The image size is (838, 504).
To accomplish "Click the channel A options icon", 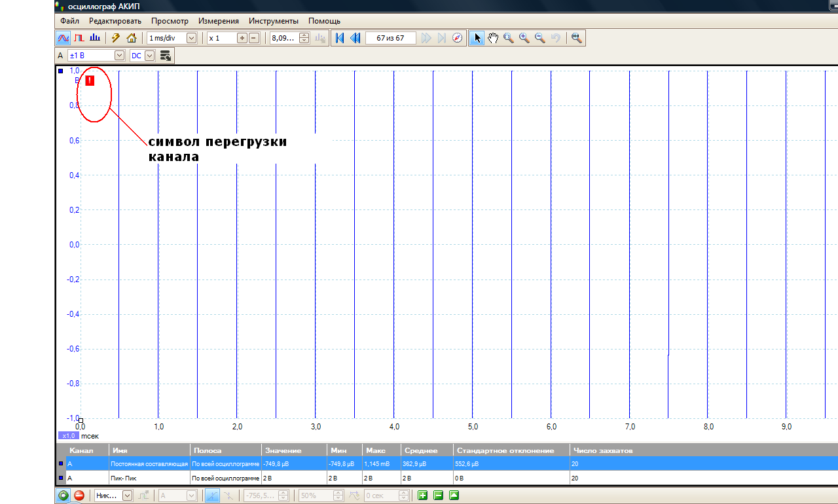I will pyautogui.click(x=165, y=56).
